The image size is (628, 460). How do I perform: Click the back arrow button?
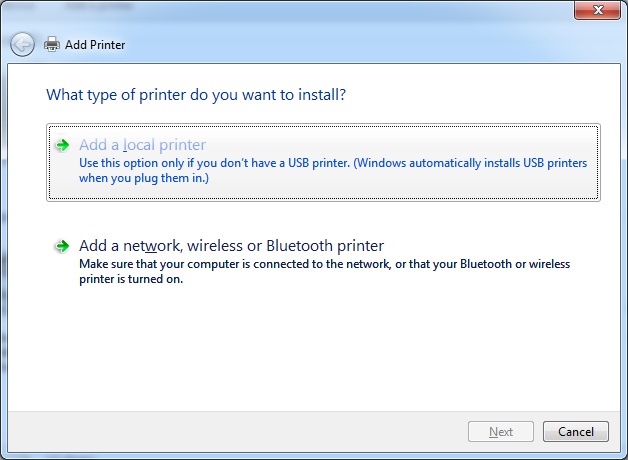(22, 44)
